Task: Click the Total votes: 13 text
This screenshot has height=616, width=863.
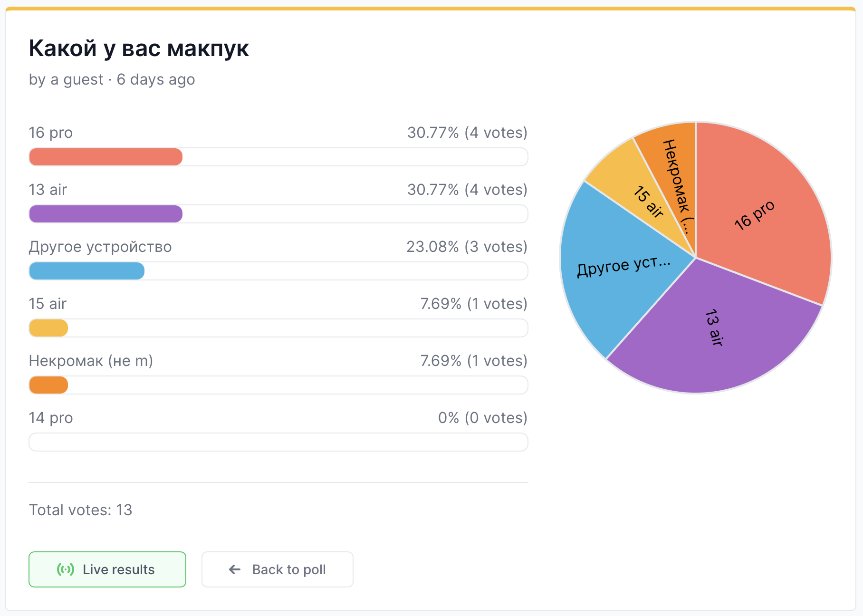Action: click(81, 510)
